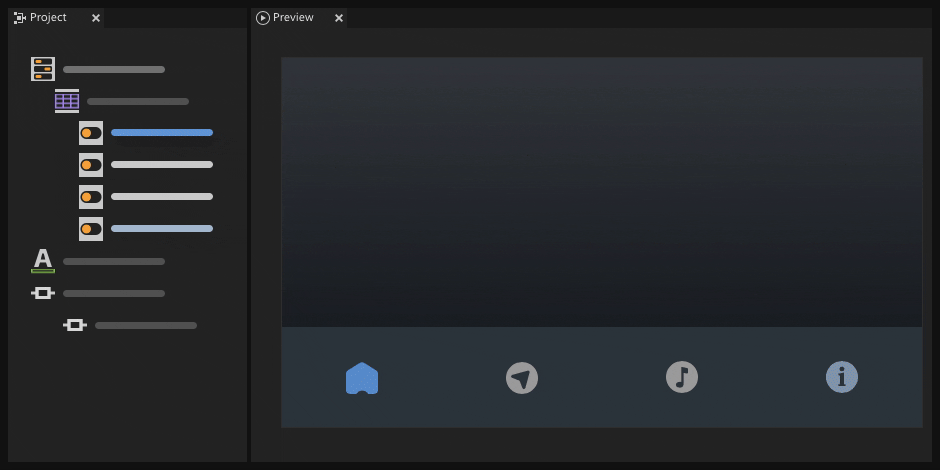Select the first toggle item icon in tree
The height and width of the screenshot is (470, 940).
(x=91, y=133)
